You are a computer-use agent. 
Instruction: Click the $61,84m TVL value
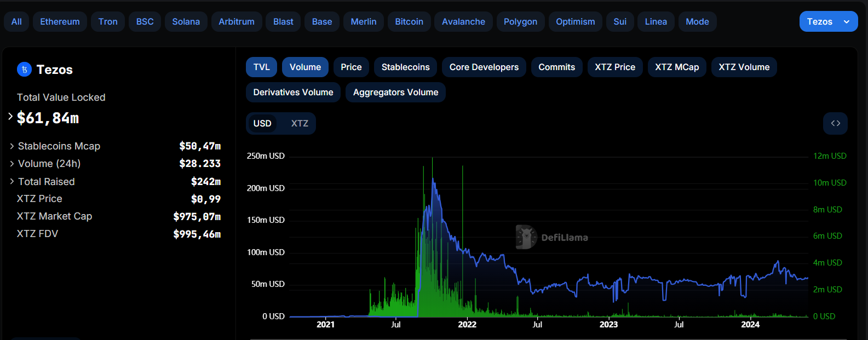[48, 118]
